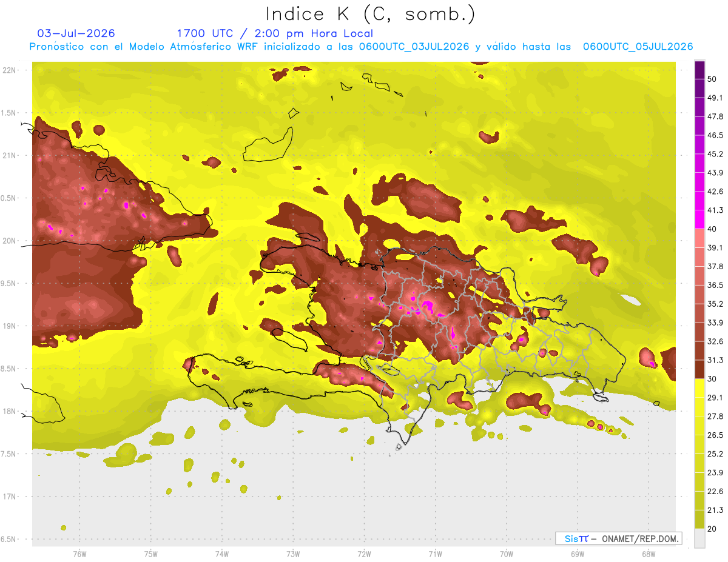Select the colorbar value "25.2"
This screenshot has width=728, height=562.
point(716,453)
